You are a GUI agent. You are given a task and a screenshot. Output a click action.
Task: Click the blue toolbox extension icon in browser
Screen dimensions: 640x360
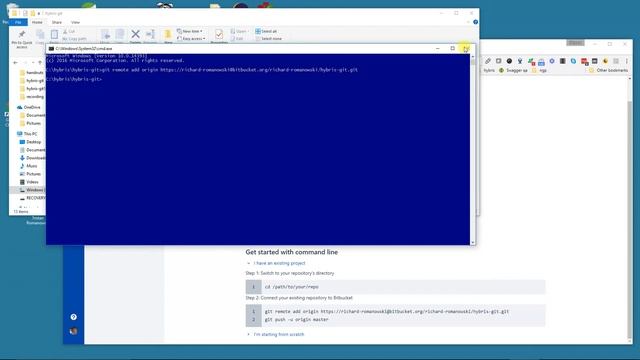(541, 62)
